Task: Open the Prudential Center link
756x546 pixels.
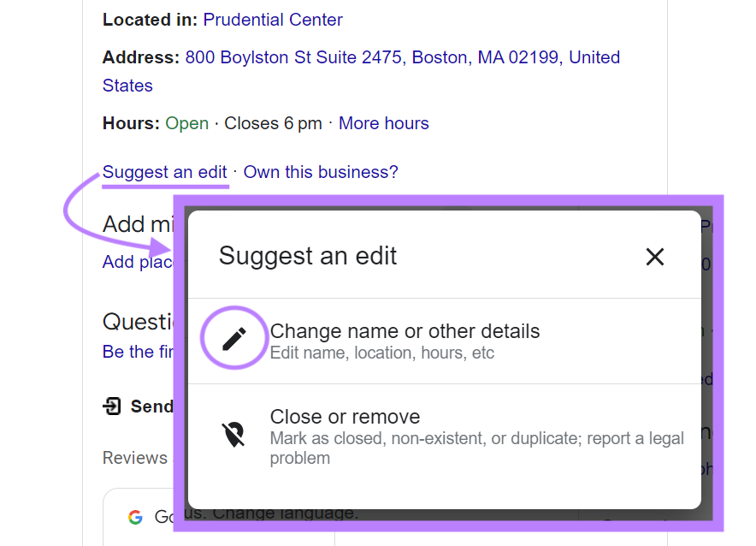Action: pos(272,19)
